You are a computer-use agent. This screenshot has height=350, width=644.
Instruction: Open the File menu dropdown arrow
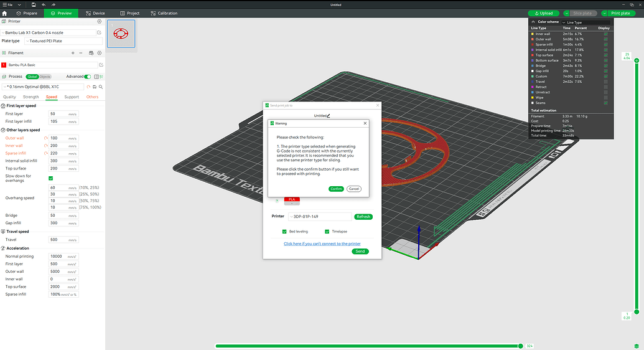pos(19,4)
